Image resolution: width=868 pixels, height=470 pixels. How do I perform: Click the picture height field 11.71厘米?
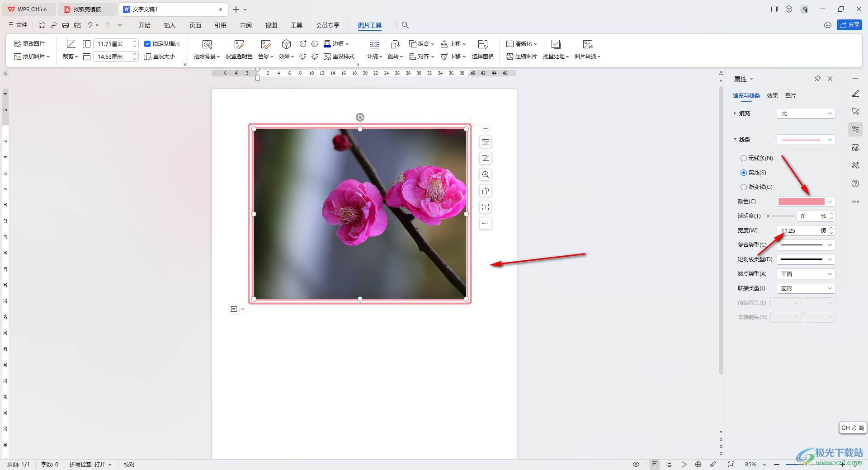[112, 44]
